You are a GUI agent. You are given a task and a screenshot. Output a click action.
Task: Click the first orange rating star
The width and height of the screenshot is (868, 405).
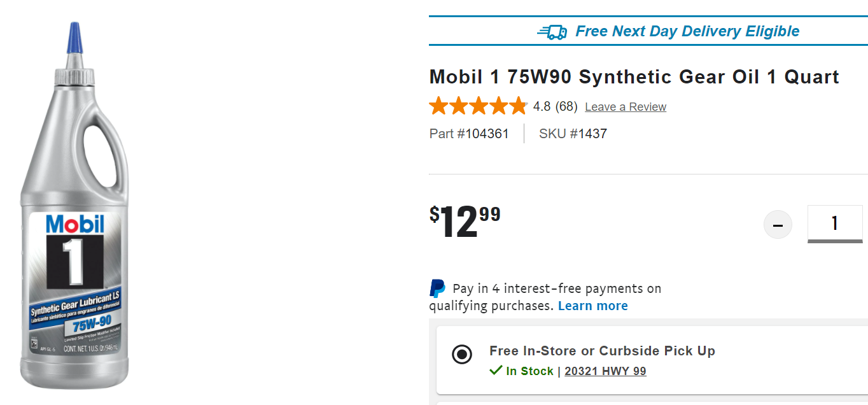pos(439,106)
